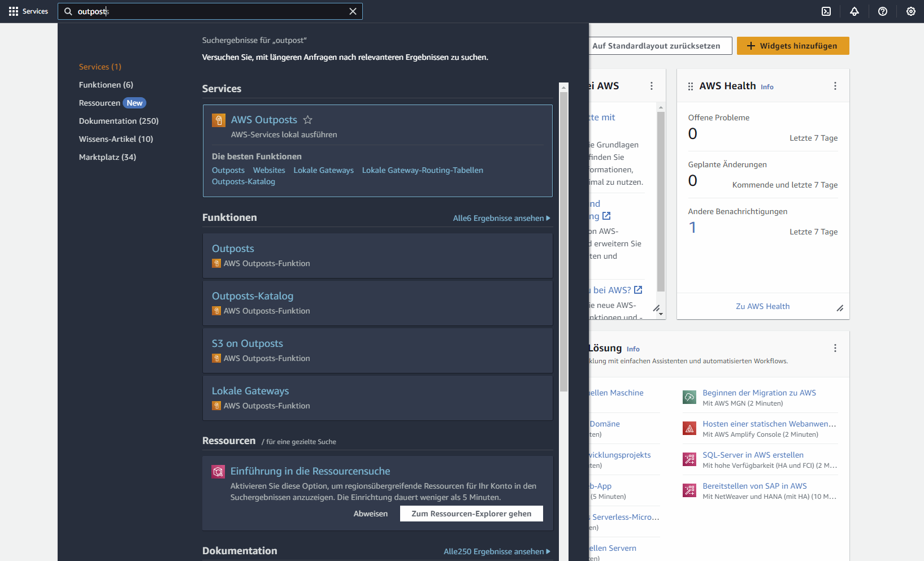Image resolution: width=924 pixels, height=561 pixels.
Task: Open the settings gear icon
Action: tap(911, 11)
